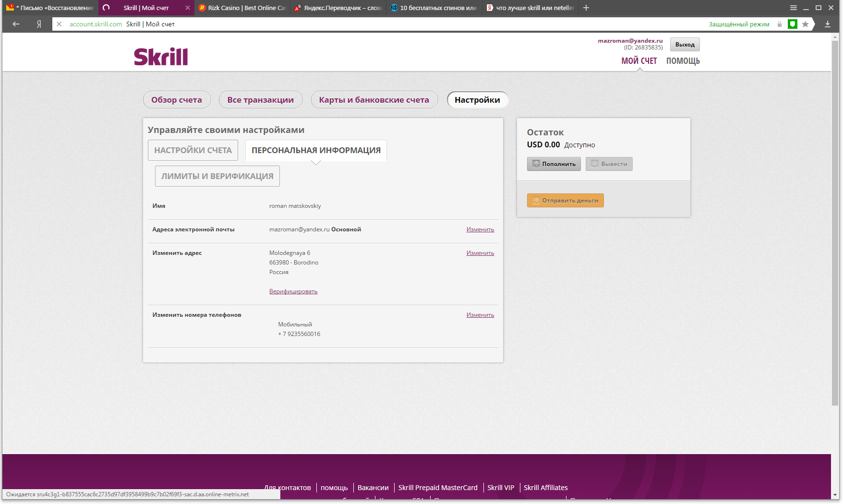Click the lock icon in address bar
The image size is (843, 504).
point(780,24)
